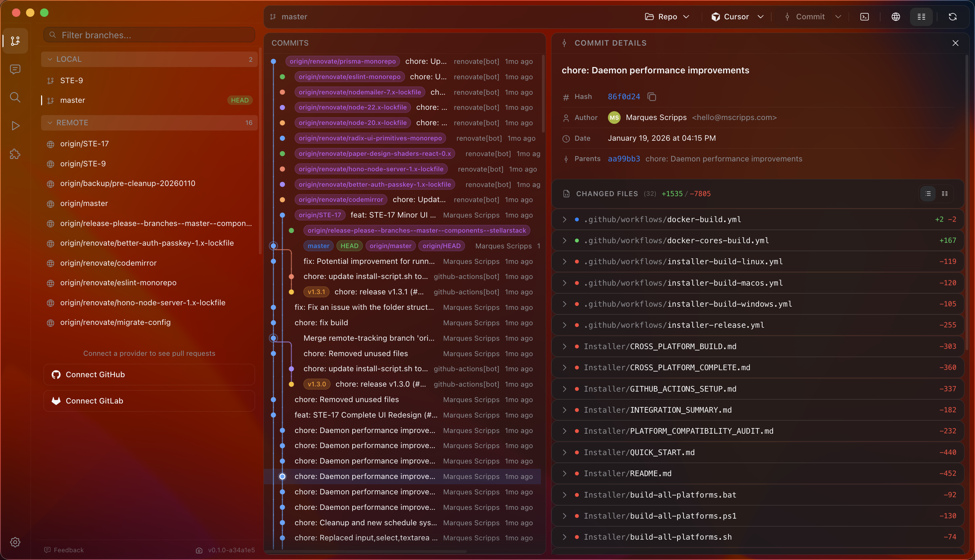Open the terminal icon in top toolbar

tap(864, 16)
